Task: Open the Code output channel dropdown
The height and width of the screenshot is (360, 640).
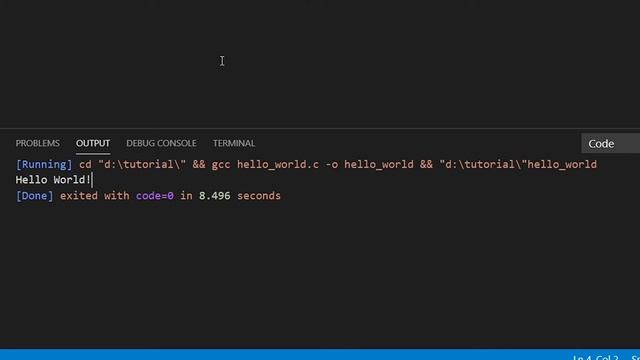Action: pyautogui.click(x=610, y=143)
